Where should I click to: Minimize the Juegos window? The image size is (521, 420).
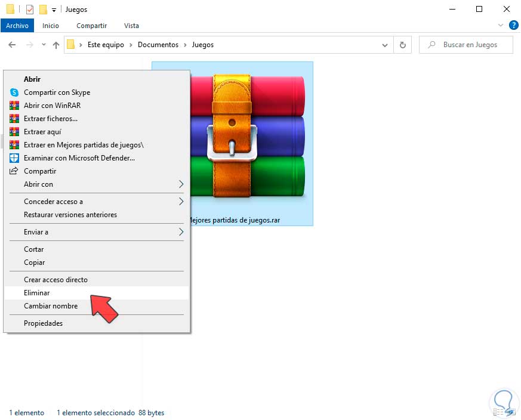point(452,9)
